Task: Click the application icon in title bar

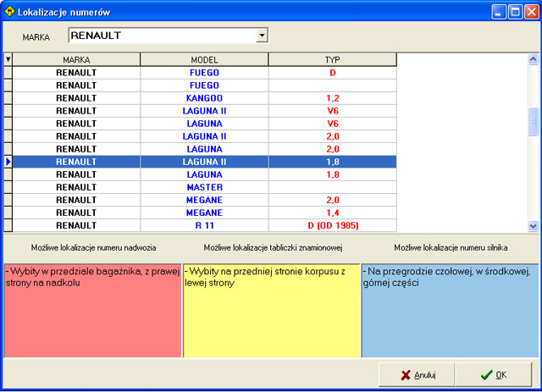Action: [x=10, y=12]
